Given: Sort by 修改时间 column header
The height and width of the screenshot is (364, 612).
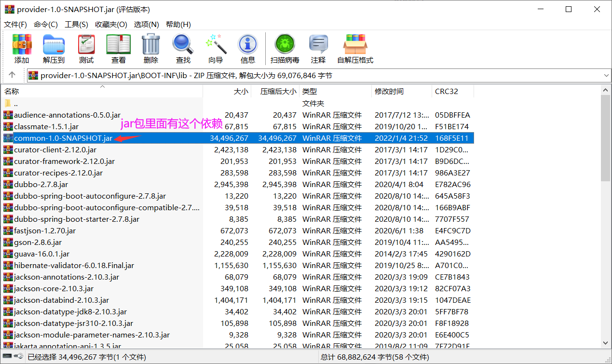Looking at the screenshot, I should pos(402,91).
